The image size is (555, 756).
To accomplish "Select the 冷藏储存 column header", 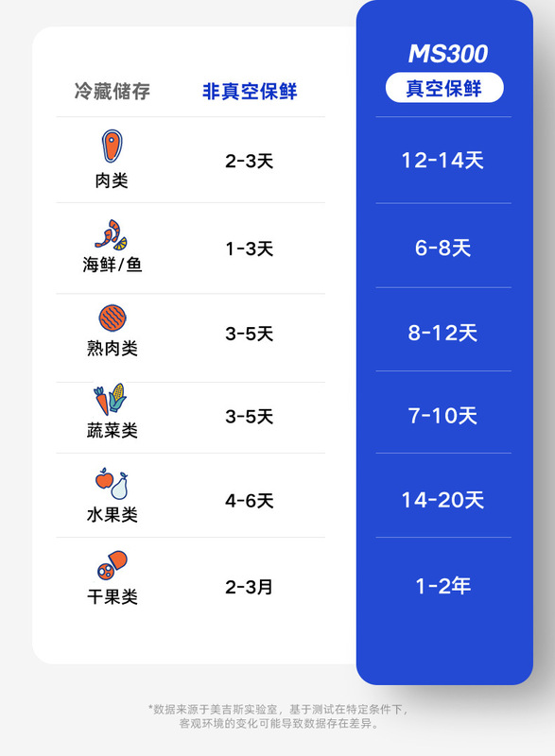I will pyautogui.click(x=113, y=91).
